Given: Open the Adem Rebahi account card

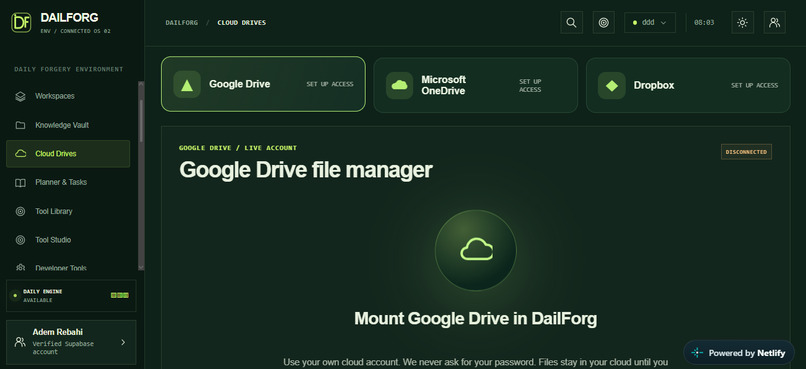Looking at the screenshot, I should click(x=71, y=342).
